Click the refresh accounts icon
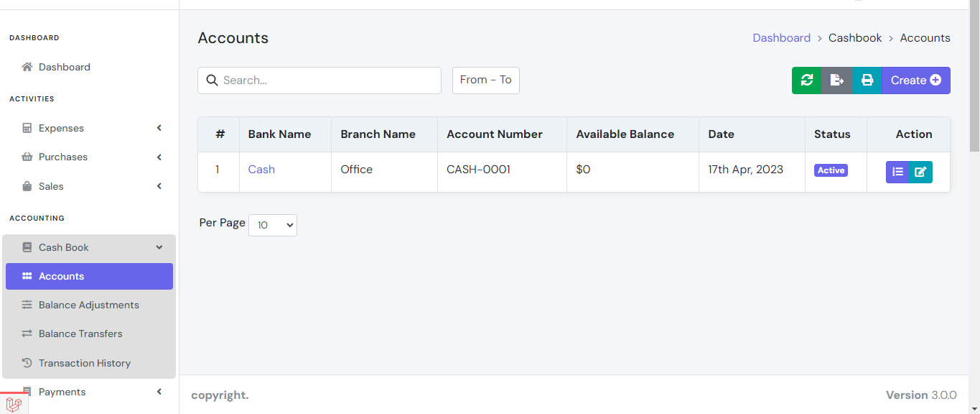The height and width of the screenshot is (414, 980). pos(806,80)
